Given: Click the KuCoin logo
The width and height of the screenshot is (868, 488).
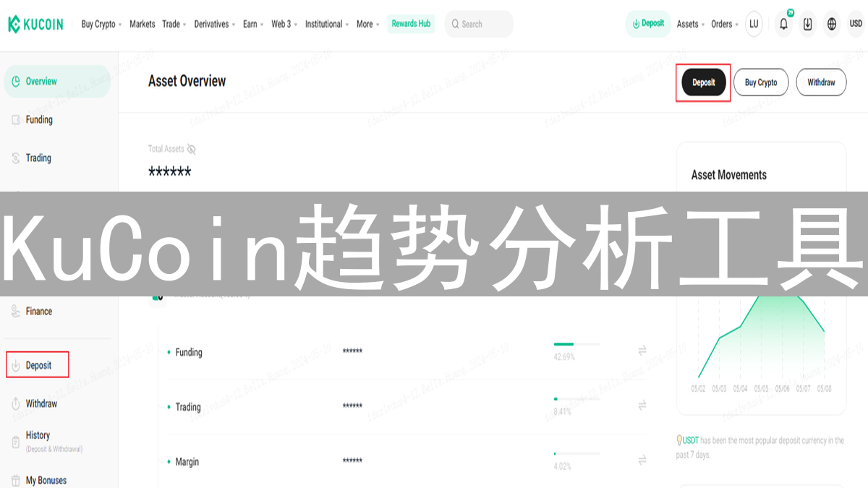Looking at the screenshot, I should (x=35, y=24).
